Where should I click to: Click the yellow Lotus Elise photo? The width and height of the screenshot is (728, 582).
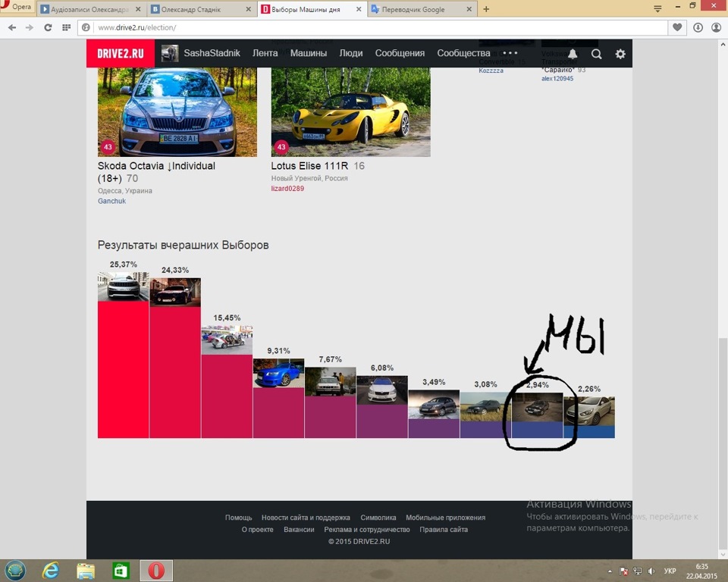(350, 112)
